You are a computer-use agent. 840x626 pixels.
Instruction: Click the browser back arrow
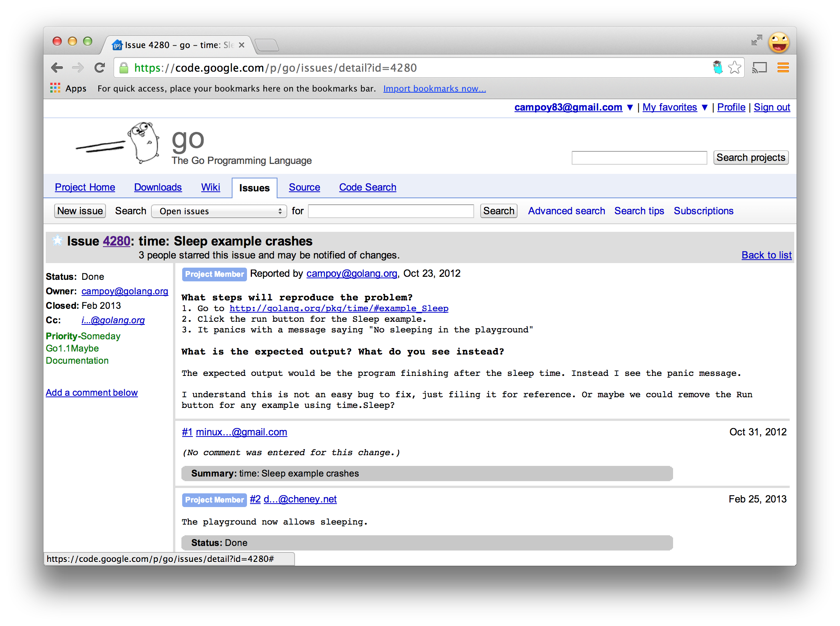click(57, 68)
